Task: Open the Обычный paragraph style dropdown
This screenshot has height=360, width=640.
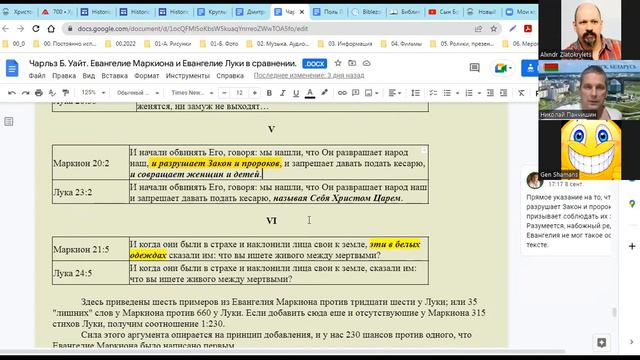Action: (137, 93)
